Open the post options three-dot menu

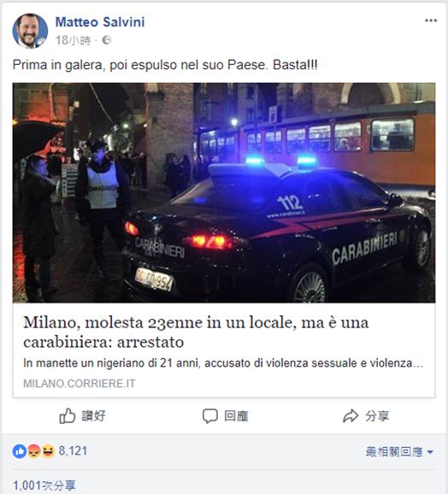431,21
